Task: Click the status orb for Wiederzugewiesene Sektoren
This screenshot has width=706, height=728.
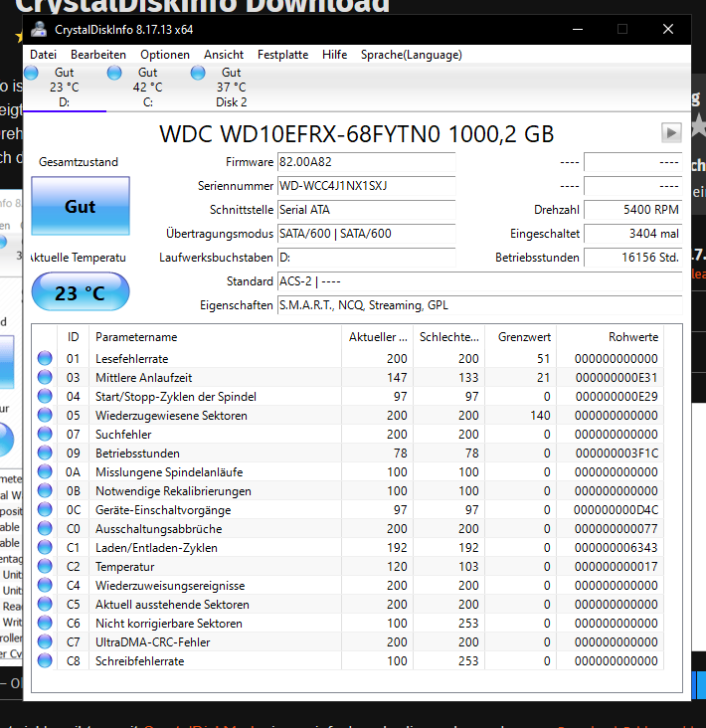Action: pyautogui.click(x=45, y=415)
